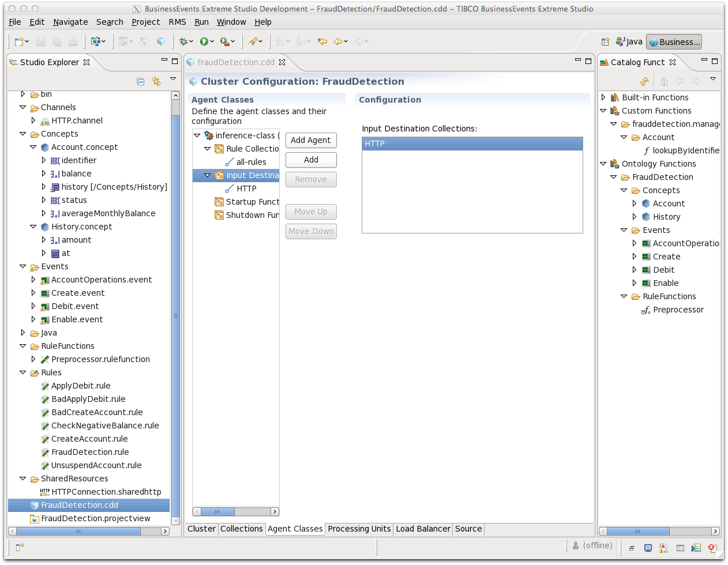Open the File menu
The width and height of the screenshot is (728, 565).
click(15, 22)
